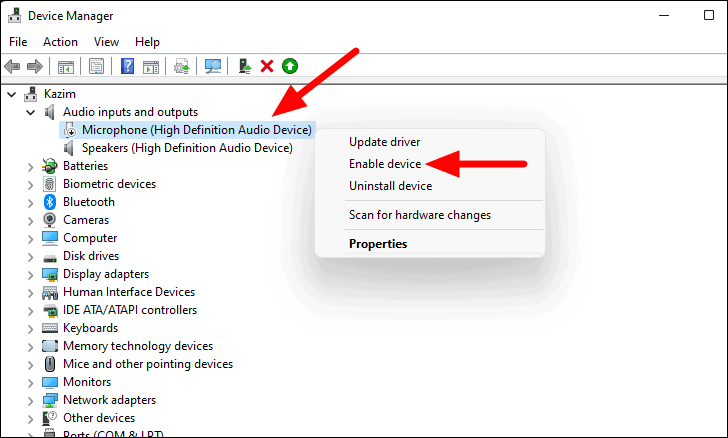This screenshot has width=728, height=438.
Task: Show/hide console tree toolbar icon
Action: tap(65, 66)
